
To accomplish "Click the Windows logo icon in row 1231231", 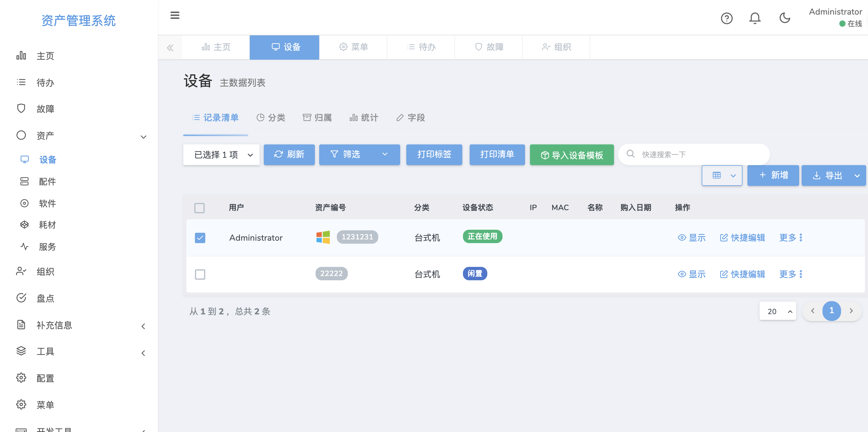I will pos(323,237).
